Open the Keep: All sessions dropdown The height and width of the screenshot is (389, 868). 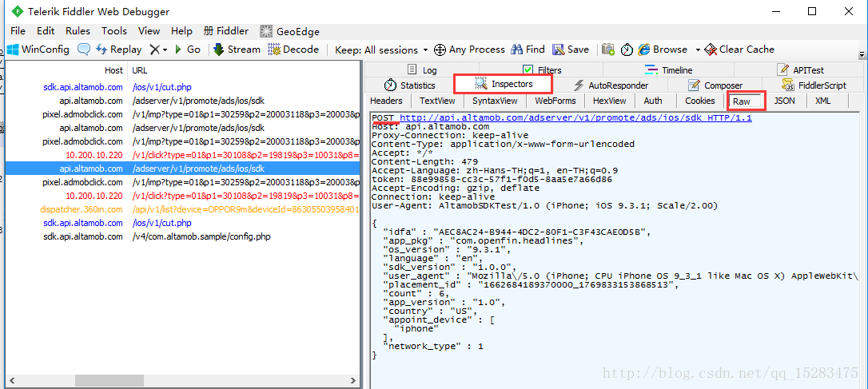tap(381, 50)
